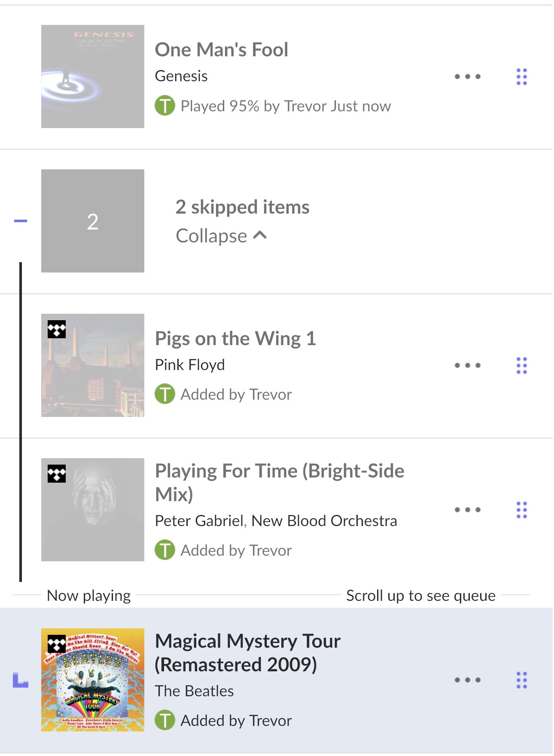Open The Beatles artist link
Viewport: 554px width, 756px height.
pyautogui.click(x=194, y=691)
